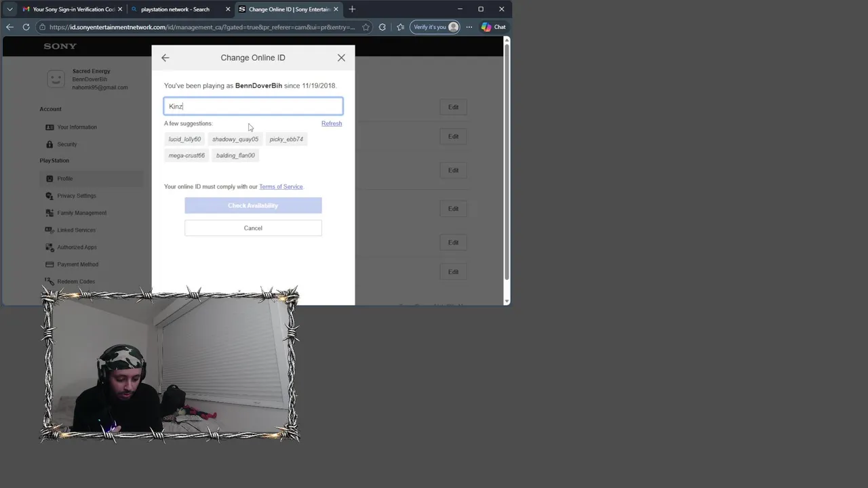Cancel the online ID change
This screenshot has height=488, width=868.
click(253, 228)
